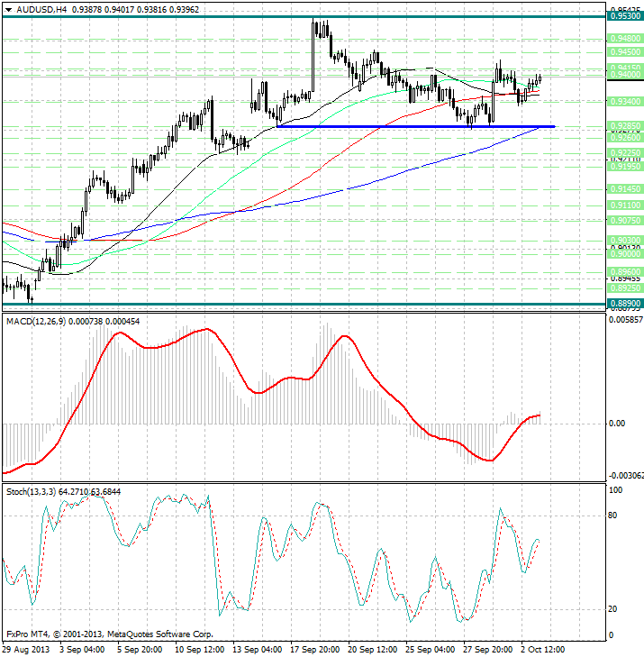Click the 0.92850 price level label
This screenshot has width=644, height=657.
pos(625,125)
